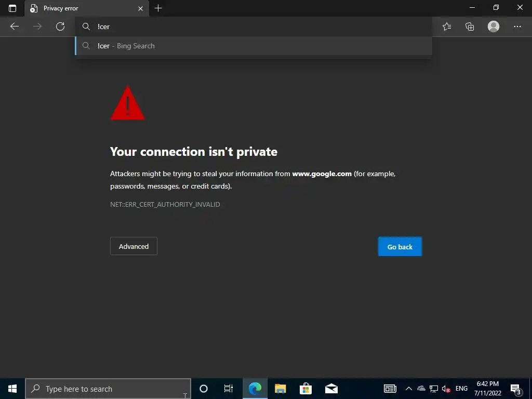Minimize the Edge browser window

click(x=472, y=7)
